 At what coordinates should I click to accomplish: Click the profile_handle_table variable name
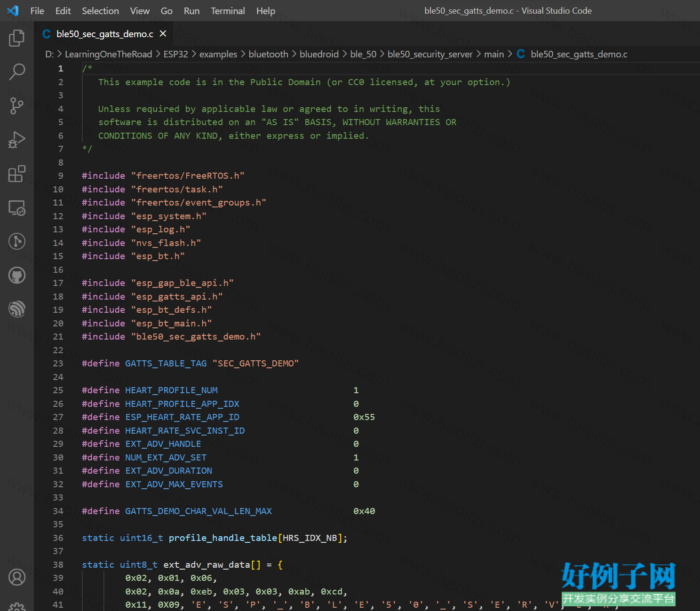[x=223, y=538]
